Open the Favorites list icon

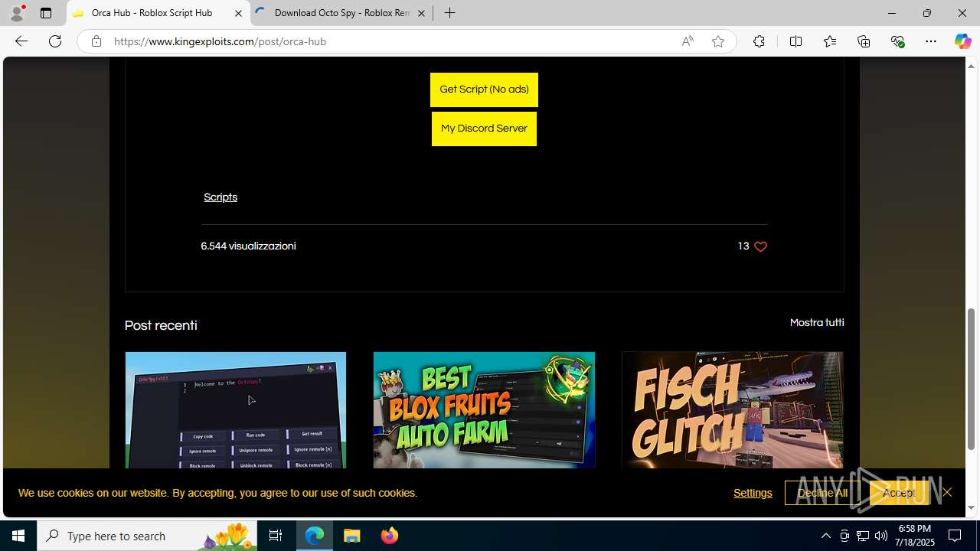[x=830, y=41]
